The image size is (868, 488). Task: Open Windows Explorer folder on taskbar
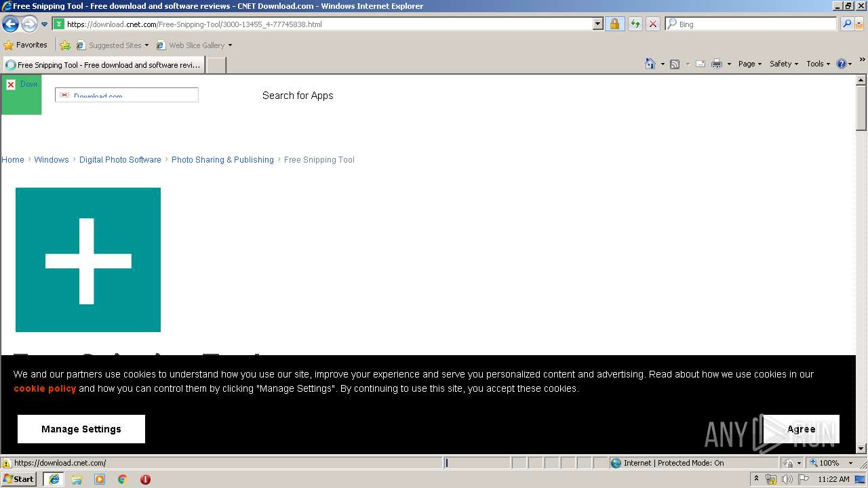tap(77, 479)
